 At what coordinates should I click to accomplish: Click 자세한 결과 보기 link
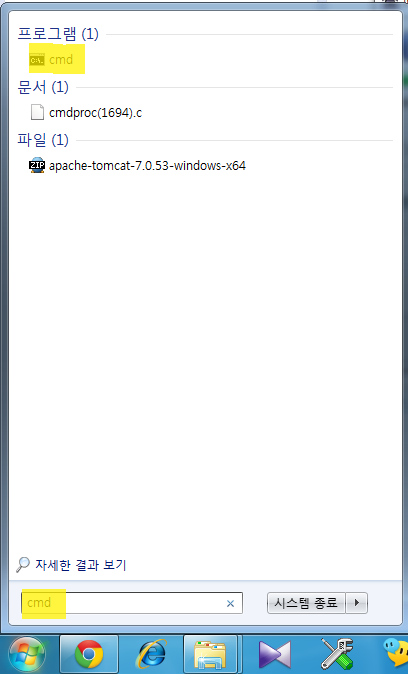(81, 565)
